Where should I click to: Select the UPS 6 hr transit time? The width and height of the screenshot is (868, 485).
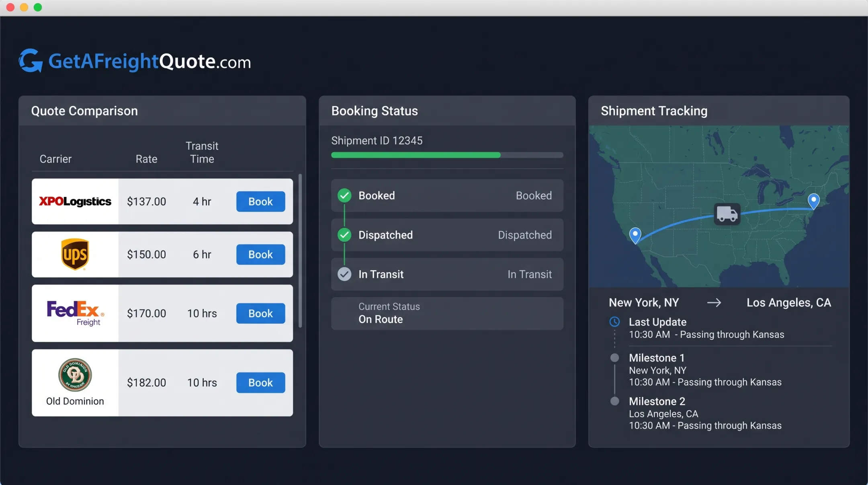(202, 255)
